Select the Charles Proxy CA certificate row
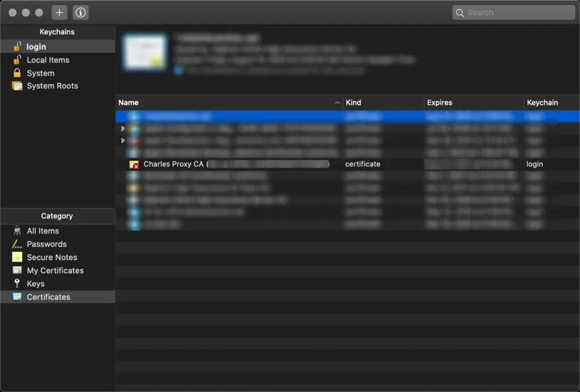This screenshot has height=392, width=580. (348, 164)
